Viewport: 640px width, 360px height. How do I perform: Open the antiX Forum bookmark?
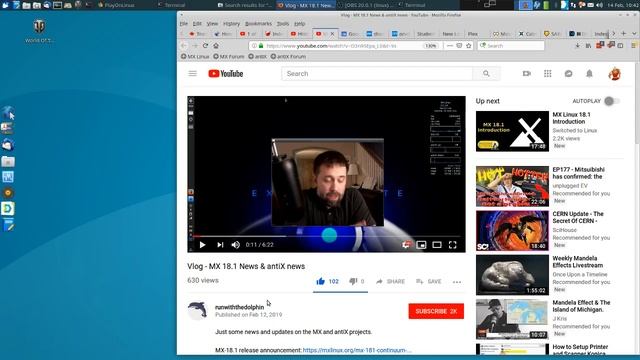tap(288, 56)
